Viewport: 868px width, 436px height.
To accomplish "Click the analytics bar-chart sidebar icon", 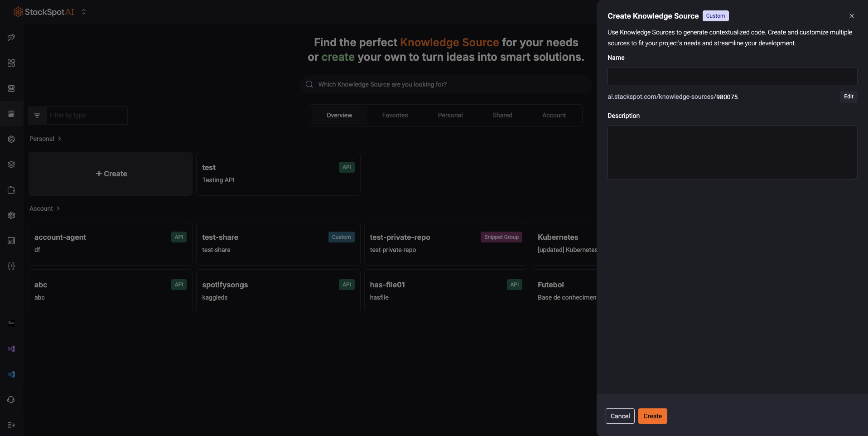I will [11, 241].
